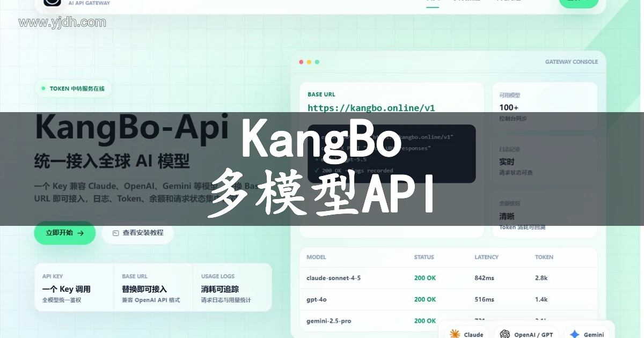Select the gpt-4o model row name
The width and height of the screenshot is (644, 338).
[318, 299]
